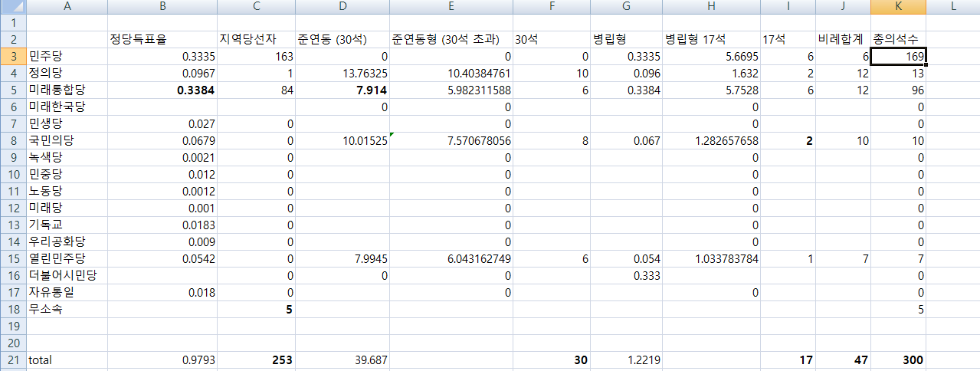Click the cell showing 1.282657658
Screen dimensions: 980x371
coord(711,141)
